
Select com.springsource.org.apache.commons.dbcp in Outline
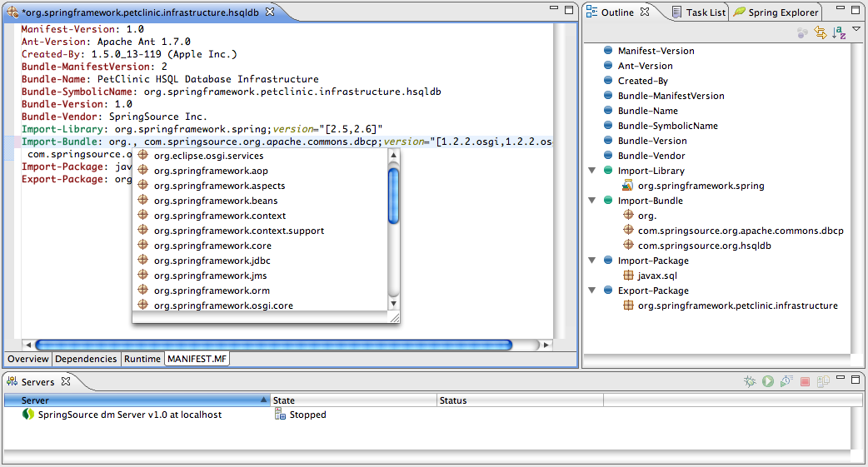point(741,231)
